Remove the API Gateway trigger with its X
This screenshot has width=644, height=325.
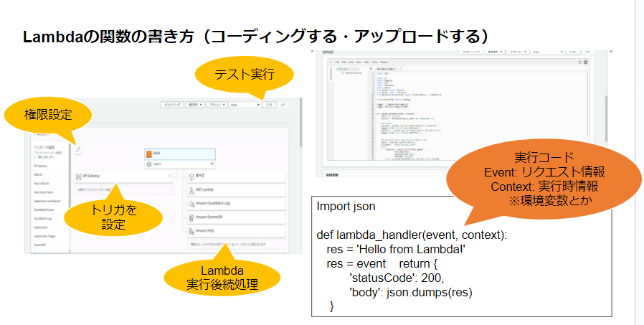pos(170,176)
